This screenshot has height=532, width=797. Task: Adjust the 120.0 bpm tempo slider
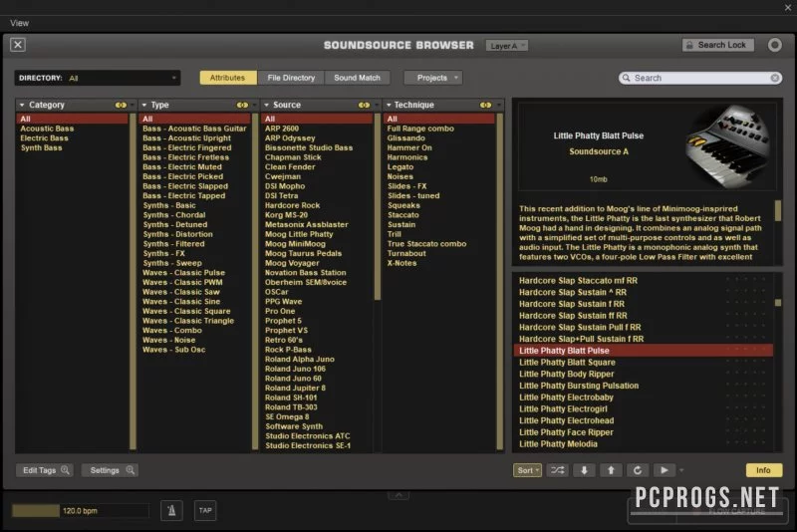pos(81,511)
